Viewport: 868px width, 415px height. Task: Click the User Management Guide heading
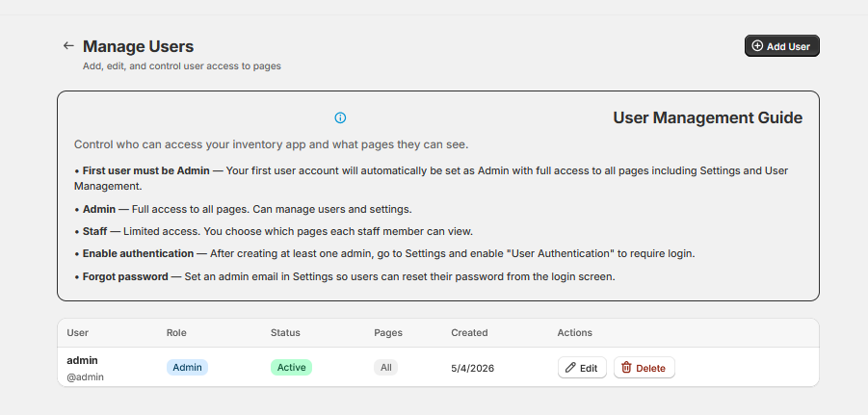pyautogui.click(x=707, y=117)
